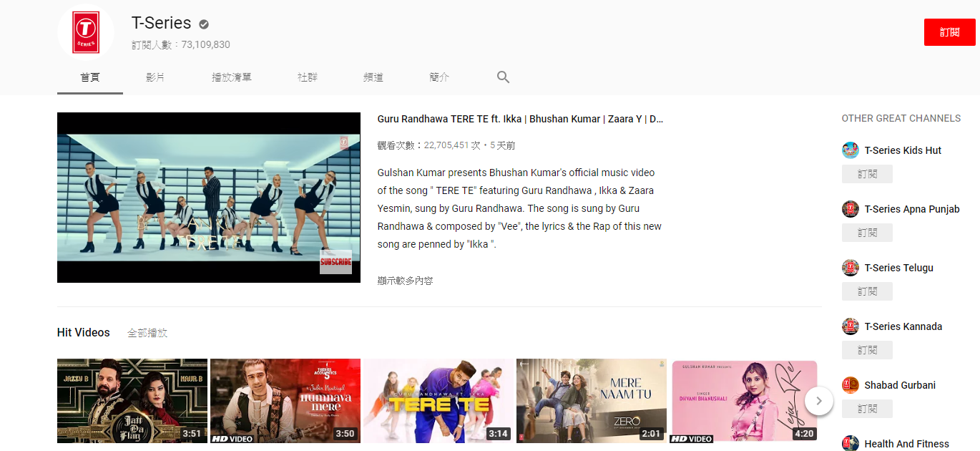This screenshot has width=980, height=451.
Task: Switch to the 影片 tab
Action: 155,77
